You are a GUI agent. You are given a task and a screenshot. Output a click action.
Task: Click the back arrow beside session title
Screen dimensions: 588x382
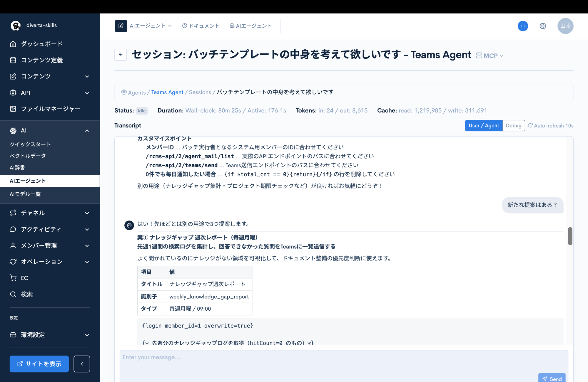(121, 55)
